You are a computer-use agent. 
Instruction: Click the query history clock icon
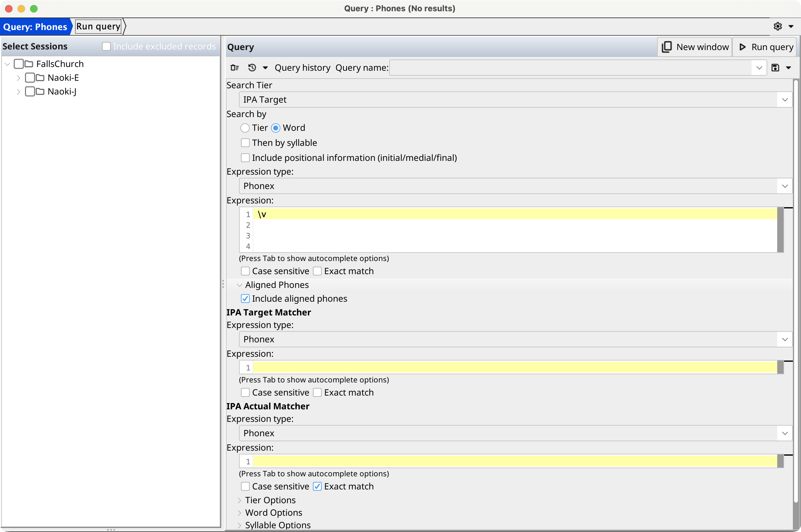252,68
